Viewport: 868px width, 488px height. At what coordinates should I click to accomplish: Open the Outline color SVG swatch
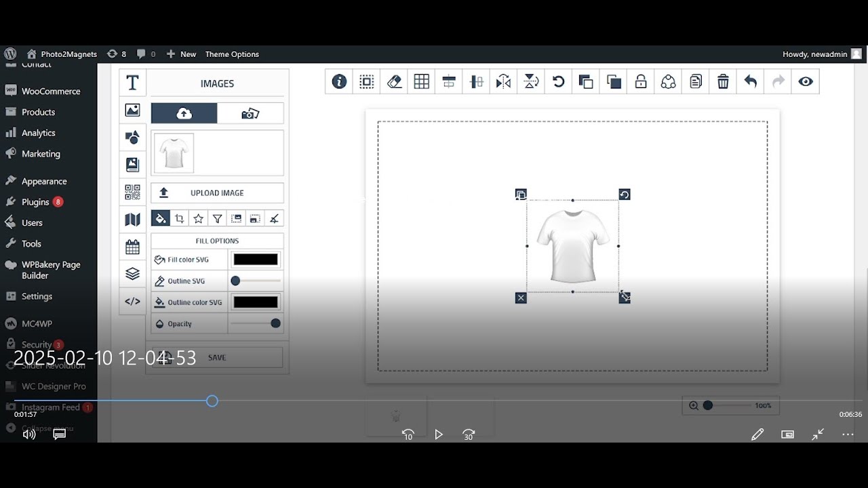tap(256, 302)
